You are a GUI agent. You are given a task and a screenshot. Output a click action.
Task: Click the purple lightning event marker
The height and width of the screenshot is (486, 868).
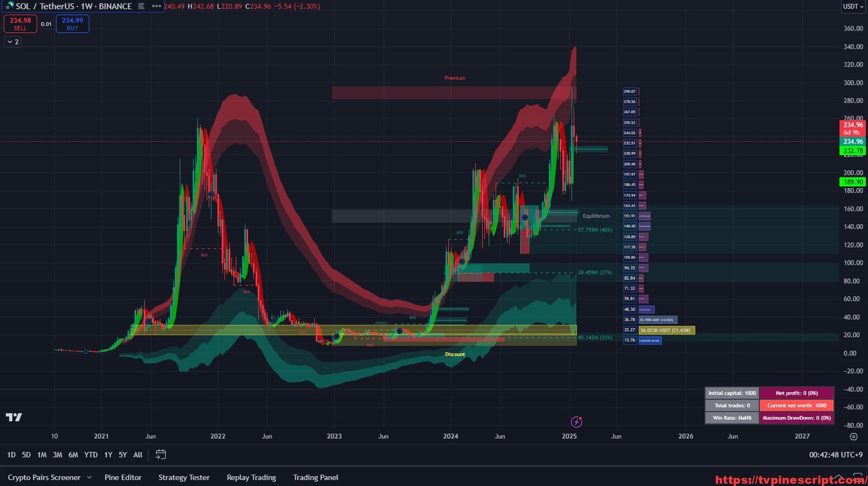tap(577, 422)
